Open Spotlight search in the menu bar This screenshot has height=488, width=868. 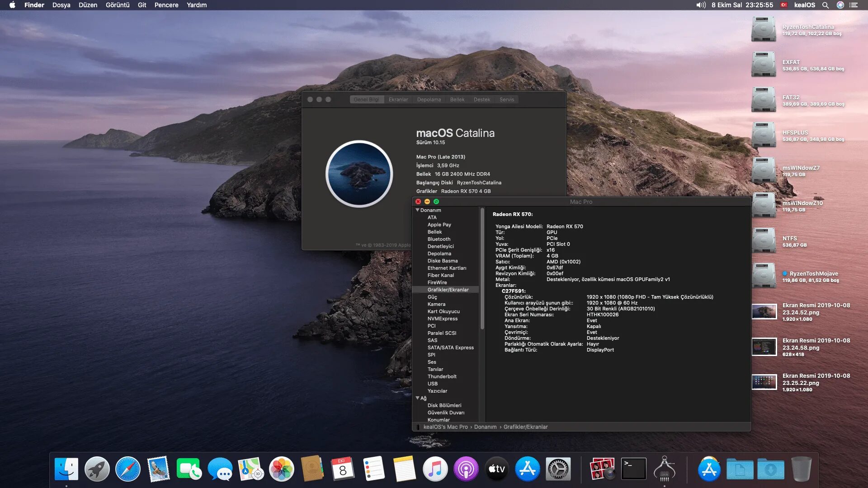click(x=826, y=5)
